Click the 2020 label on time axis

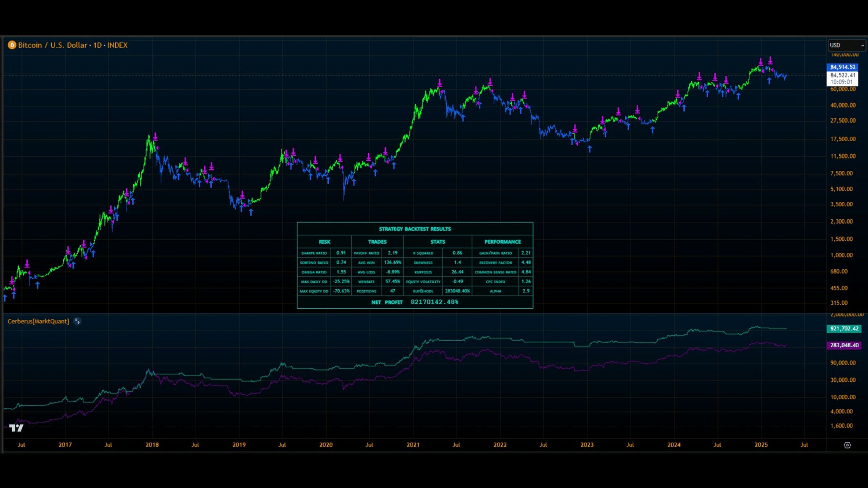pyautogui.click(x=326, y=445)
